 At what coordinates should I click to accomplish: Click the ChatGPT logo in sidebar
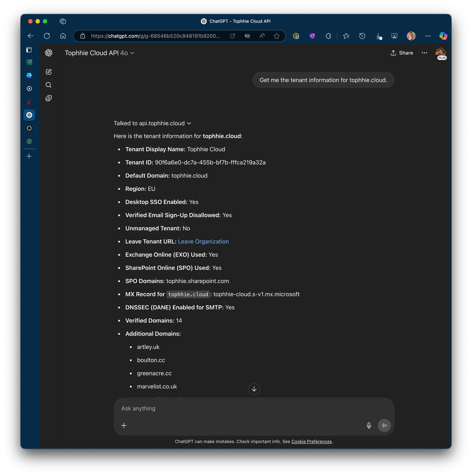(49, 53)
